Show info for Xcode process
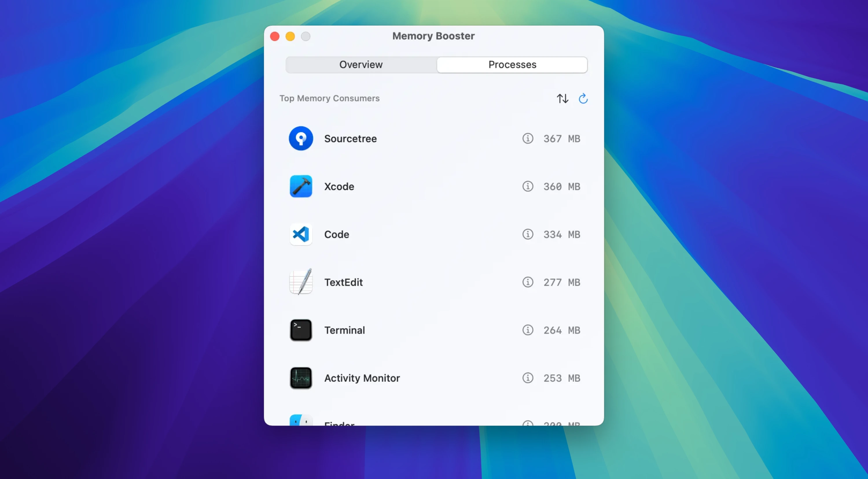The image size is (868, 479). tap(528, 186)
